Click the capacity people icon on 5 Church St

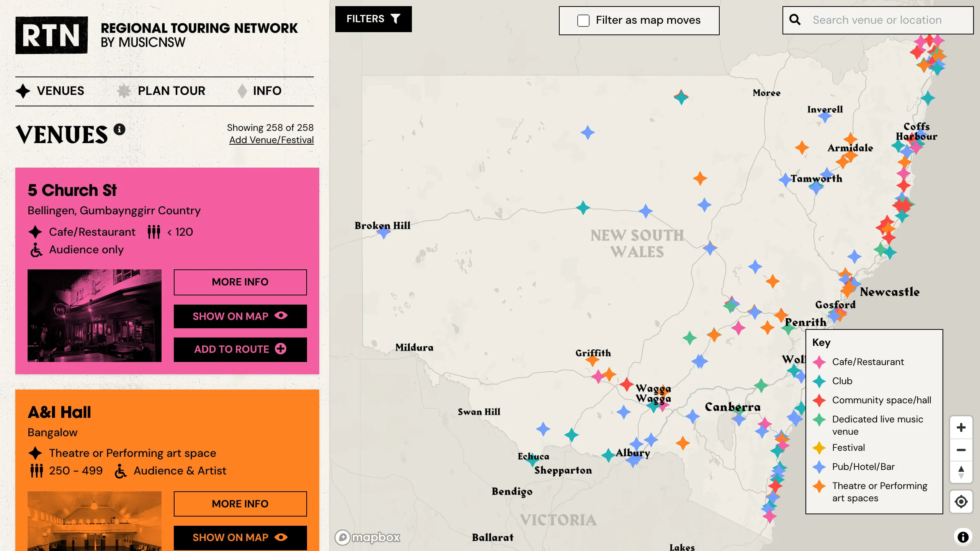pos(154,232)
